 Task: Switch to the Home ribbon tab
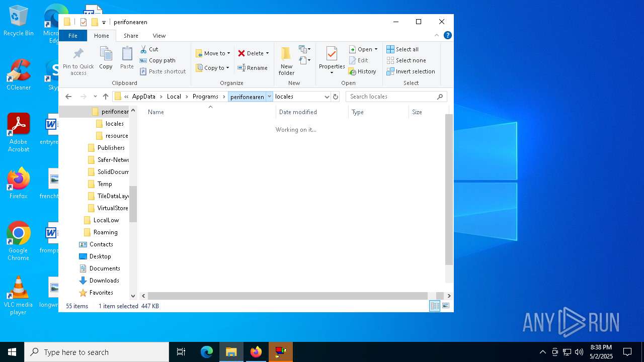tap(101, 36)
